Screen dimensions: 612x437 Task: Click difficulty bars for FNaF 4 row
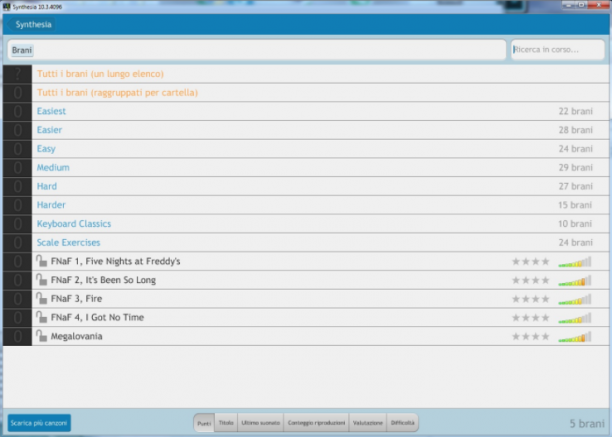[575, 318]
